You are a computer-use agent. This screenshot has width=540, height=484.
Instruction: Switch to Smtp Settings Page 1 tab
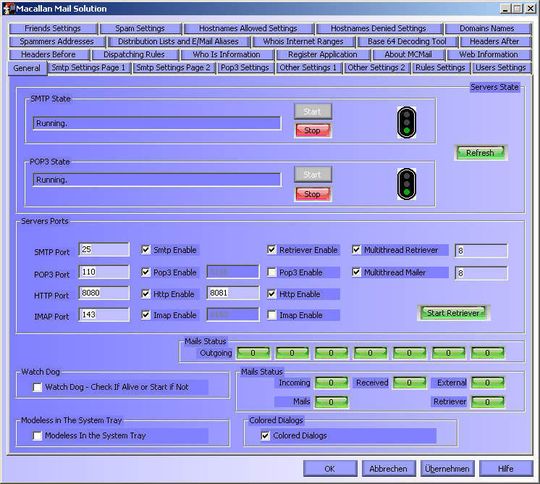tap(89, 68)
